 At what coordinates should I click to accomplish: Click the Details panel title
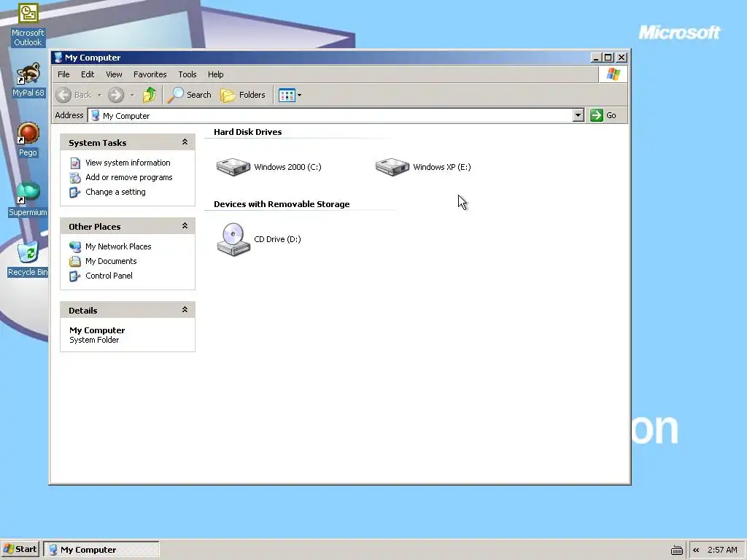pos(83,311)
